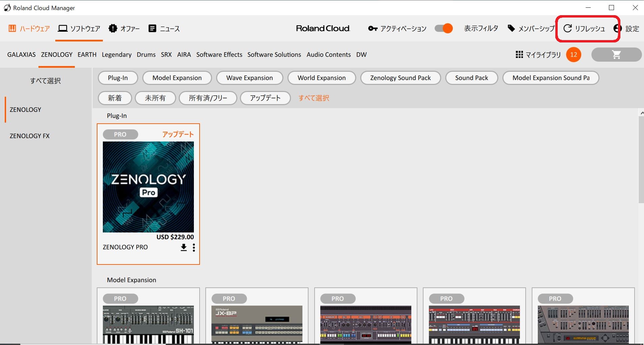Download ZENOLOGY PRO via arrow icon
Image resolution: width=644 pixels, height=345 pixels.
184,248
